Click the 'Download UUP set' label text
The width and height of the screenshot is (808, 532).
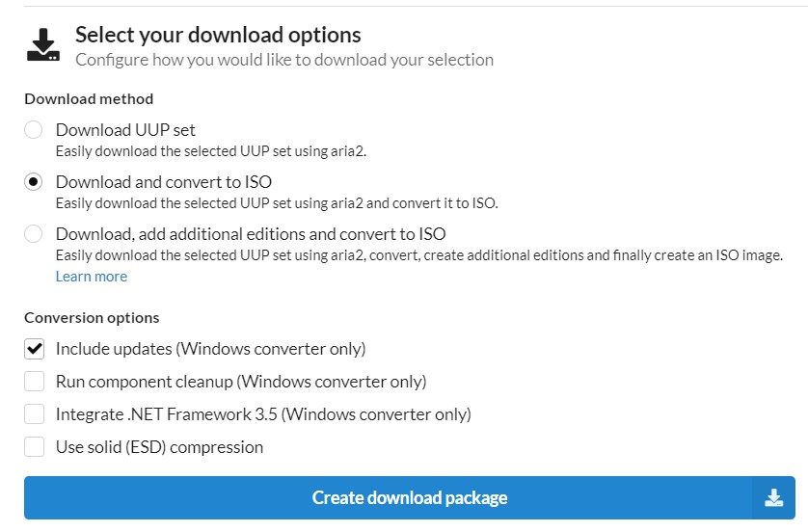[x=125, y=130]
